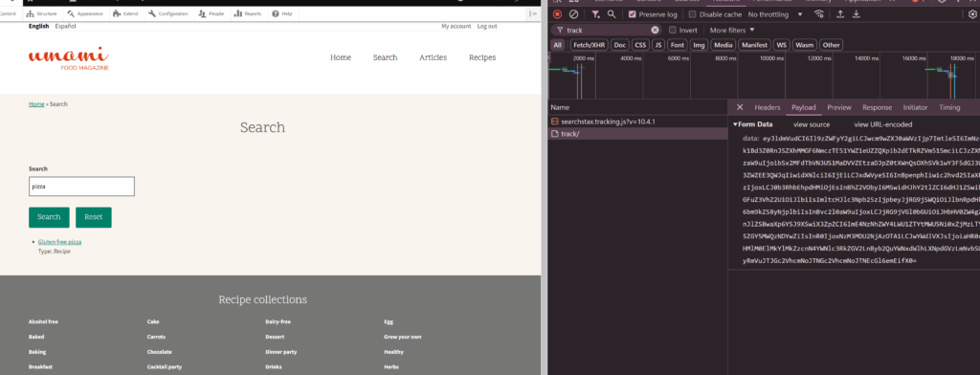Open the Gluten free pizza result

pos(60,241)
